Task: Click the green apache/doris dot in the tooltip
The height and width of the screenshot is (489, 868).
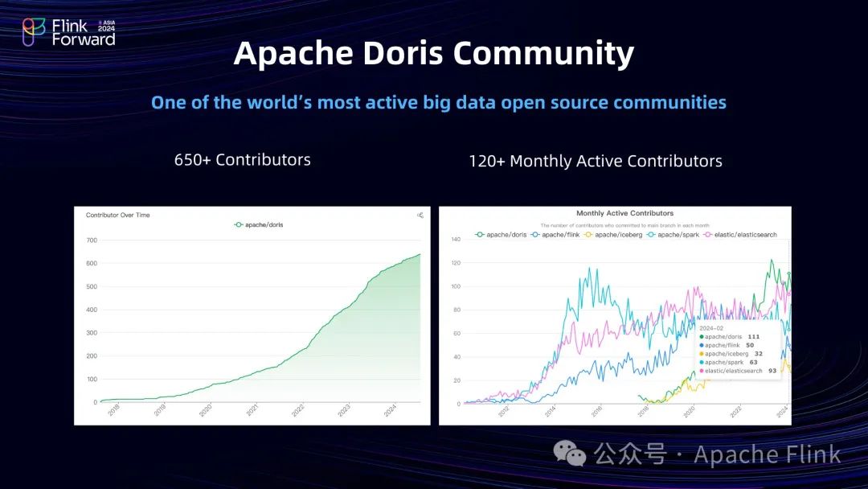Action: [x=702, y=337]
